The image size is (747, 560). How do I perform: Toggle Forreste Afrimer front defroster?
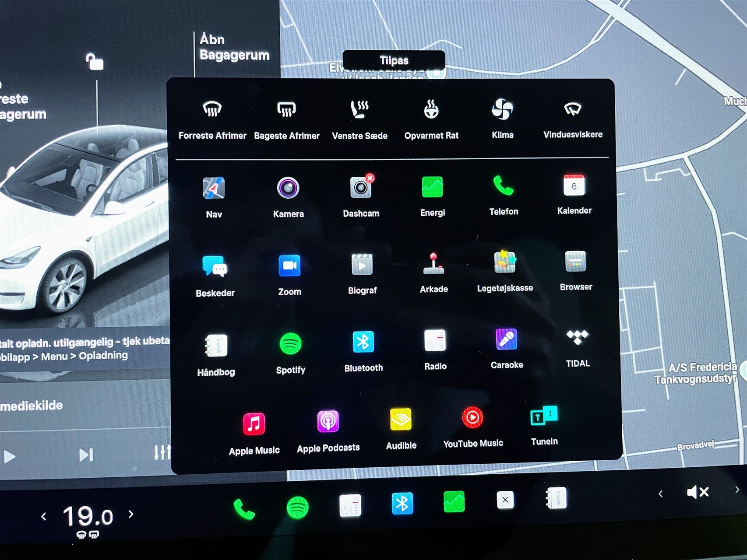tap(212, 119)
